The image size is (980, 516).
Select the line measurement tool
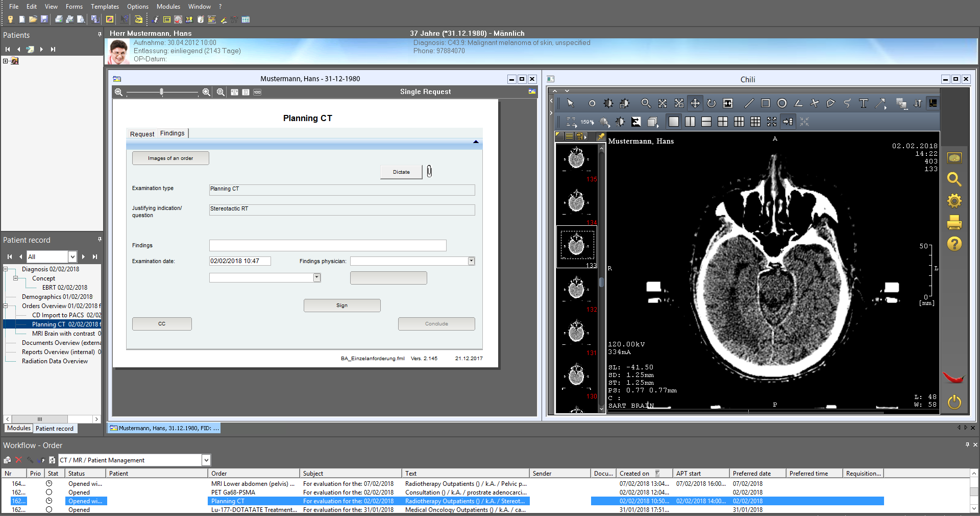pos(749,103)
